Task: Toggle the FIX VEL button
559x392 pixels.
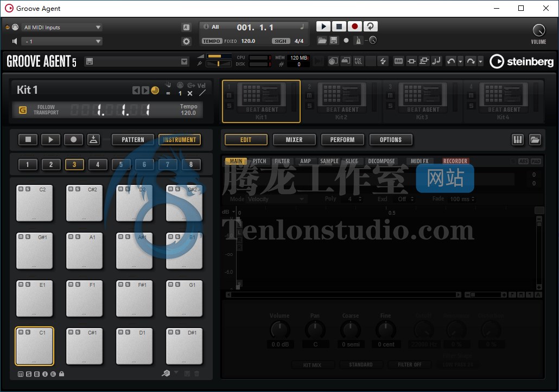Action: pos(358,61)
